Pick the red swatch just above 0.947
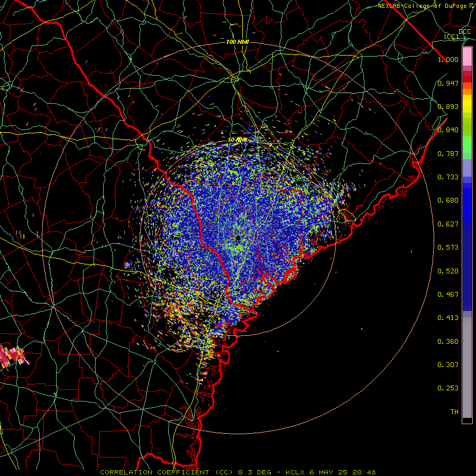Image resolution: width=476 pixels, height=476 pixels. [x=467, y=79]
